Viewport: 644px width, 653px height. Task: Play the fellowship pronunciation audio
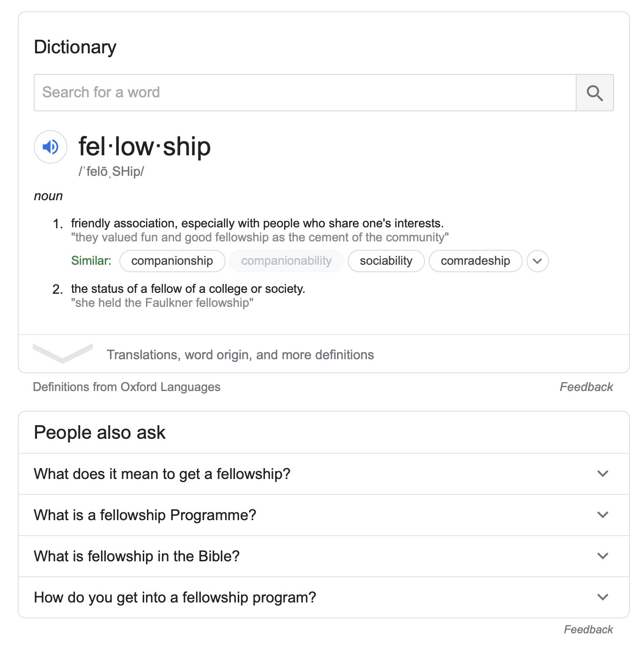point(51,147)
